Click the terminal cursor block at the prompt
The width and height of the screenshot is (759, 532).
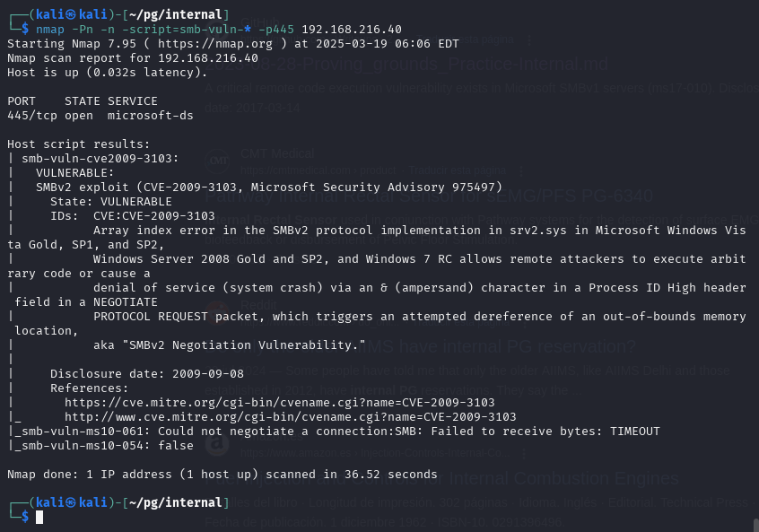pos(39,517)
